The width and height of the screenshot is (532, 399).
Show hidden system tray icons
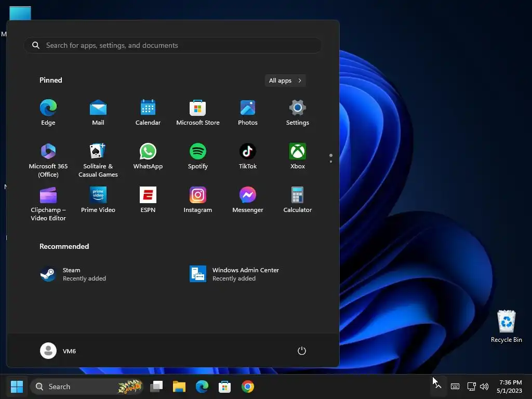(x=438, y=386)
